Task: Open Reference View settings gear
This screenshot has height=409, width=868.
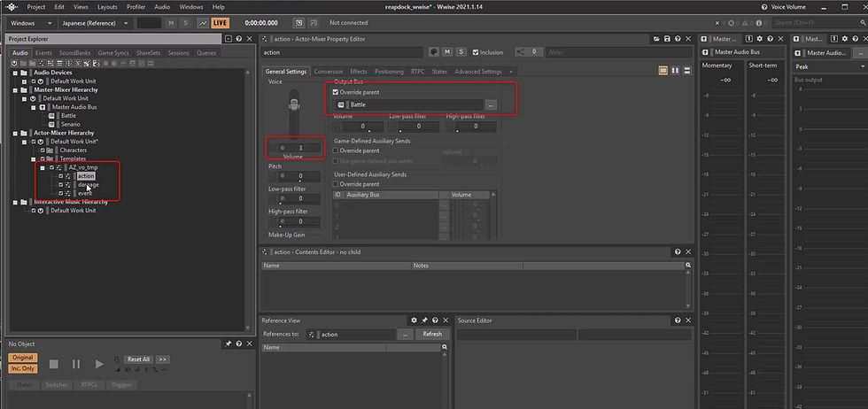Action: click(414, 320)
